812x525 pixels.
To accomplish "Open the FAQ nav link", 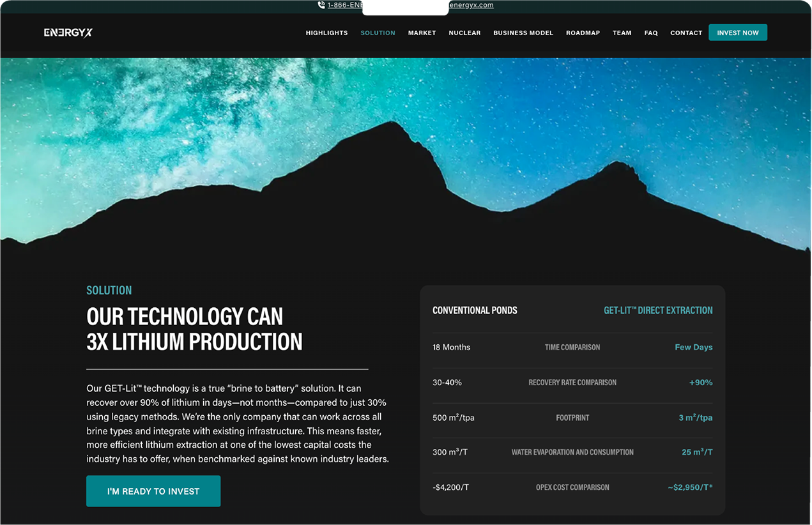I will pos(651,33).
